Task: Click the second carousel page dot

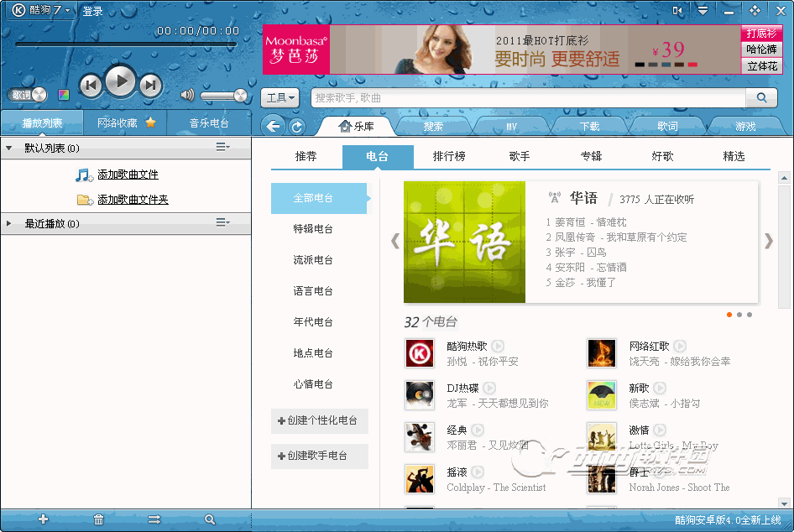Action: pos(739,315)
